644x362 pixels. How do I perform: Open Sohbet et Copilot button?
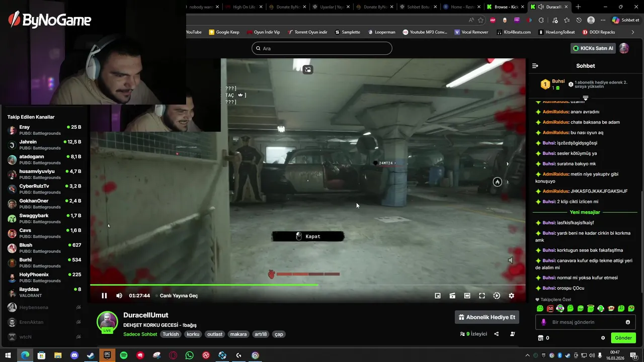pyautogui.click(x=625, y=20)
